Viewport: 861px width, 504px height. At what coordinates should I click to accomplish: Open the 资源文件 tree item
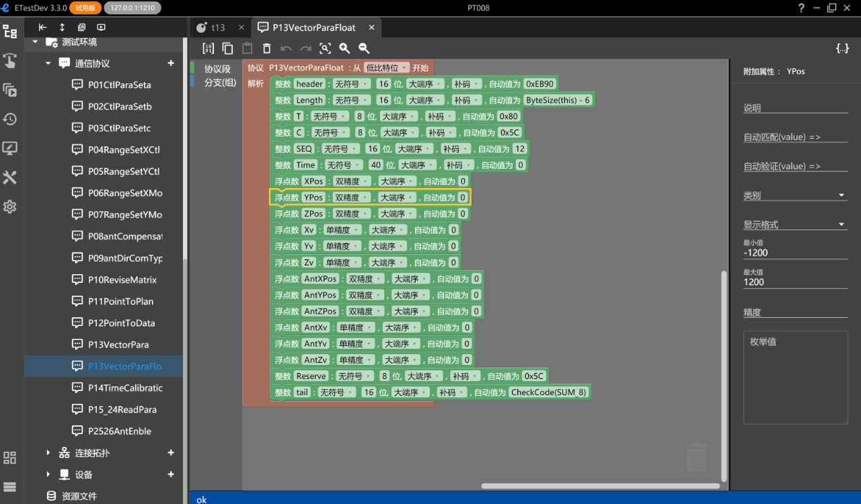[79, 496]
